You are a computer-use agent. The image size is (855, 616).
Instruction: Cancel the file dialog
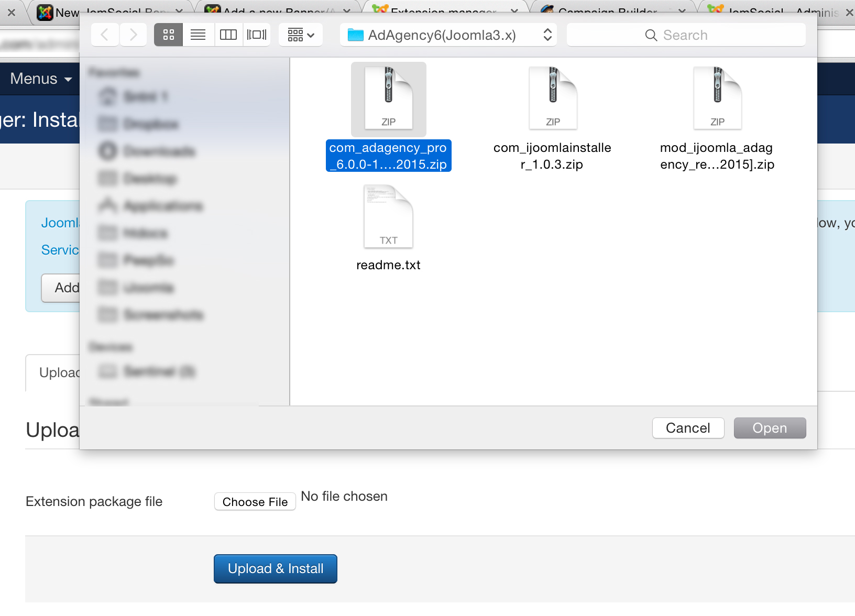pos(688,428)
